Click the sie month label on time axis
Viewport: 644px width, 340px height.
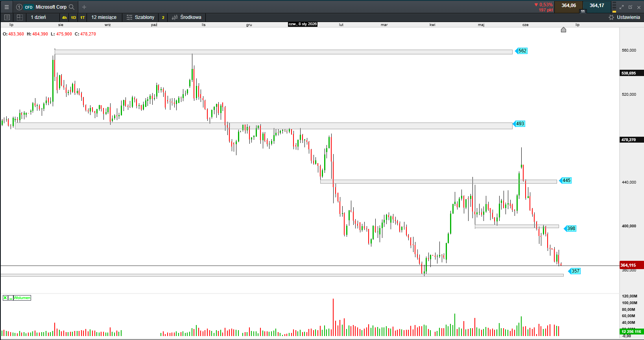(61, 25)
